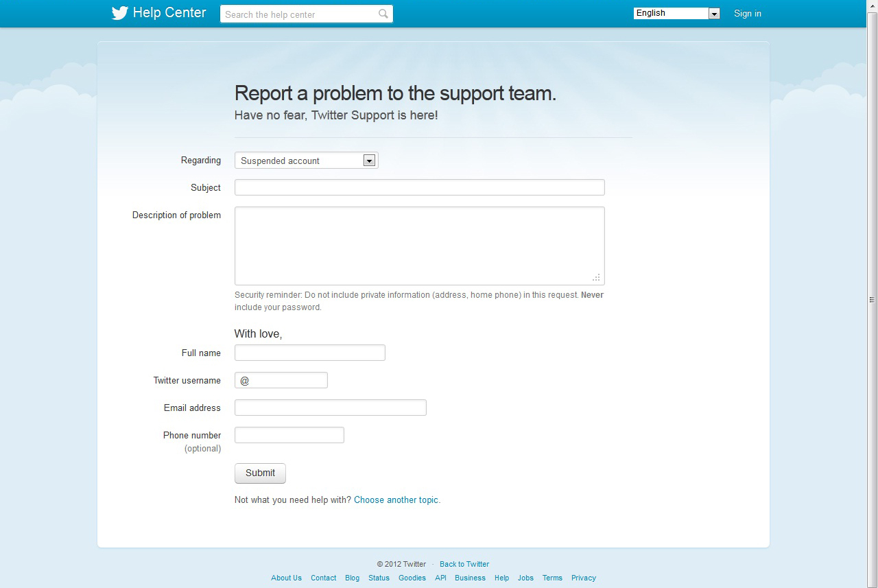The image size is (878, 588).
Task: Click the Description of problem text area
Action: point(419,246)
